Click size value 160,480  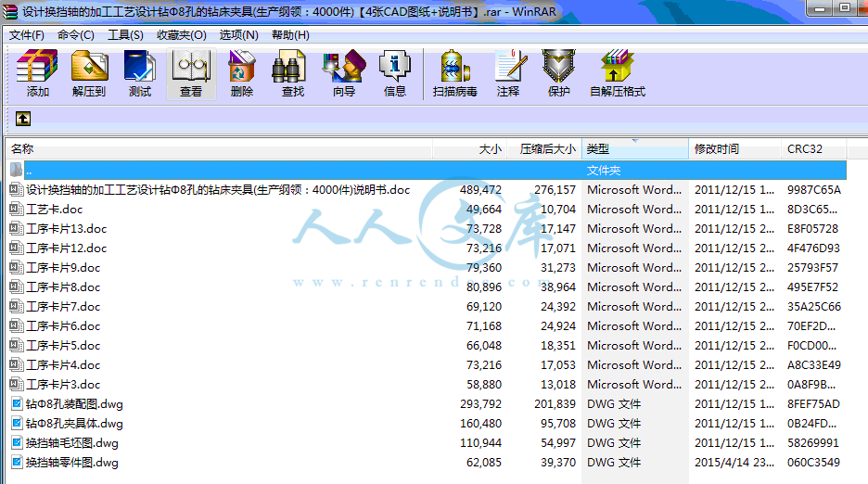coord(480,423)
